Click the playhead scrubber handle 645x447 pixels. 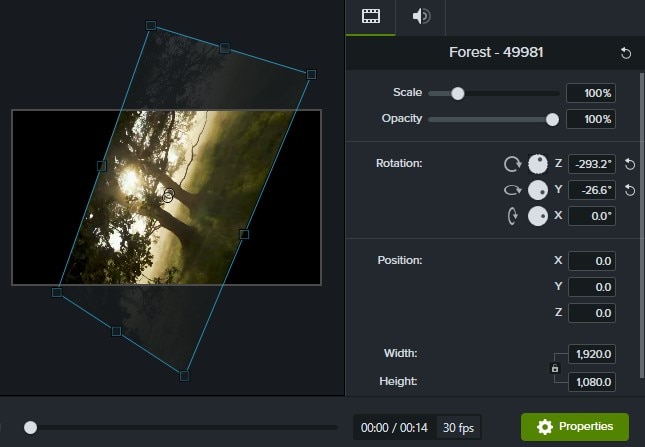(x=30, y=428)
